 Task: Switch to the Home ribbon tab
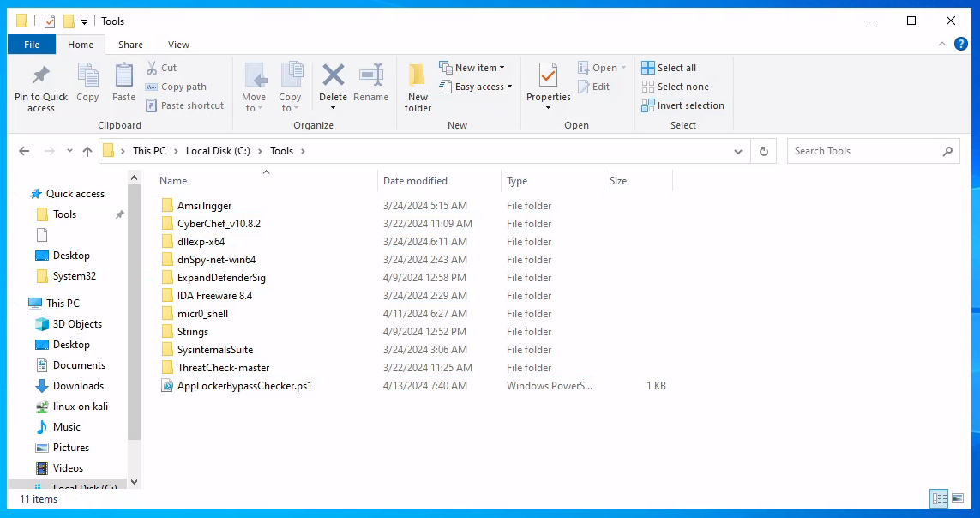point(81,45)
